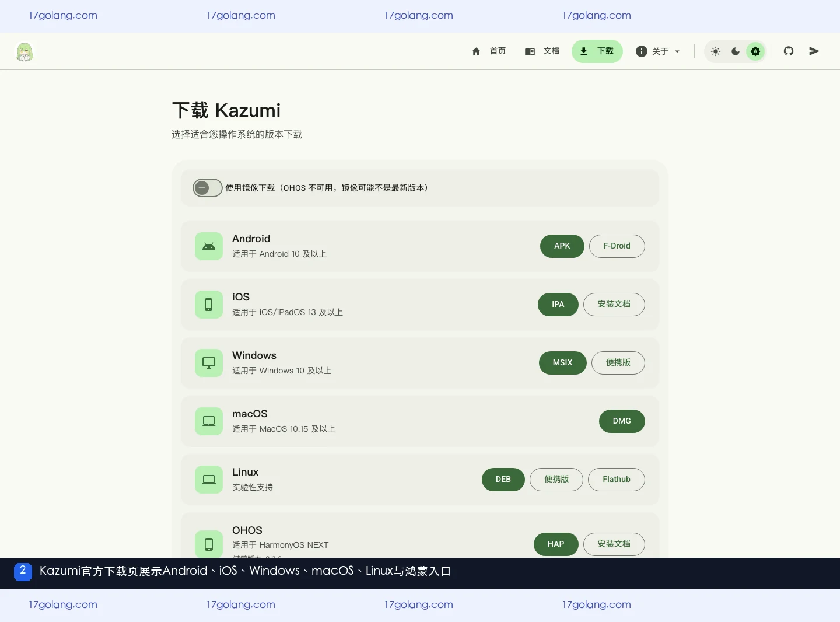This screenshot has width=840, height=622.
Task: Click the OHOS phone icon
Action: pos(209,544)
